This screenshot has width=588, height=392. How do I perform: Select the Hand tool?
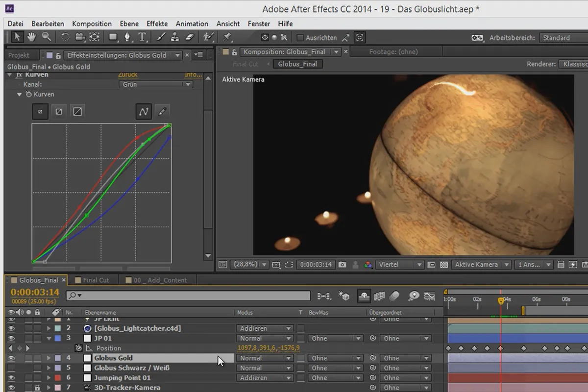(32, 37)
